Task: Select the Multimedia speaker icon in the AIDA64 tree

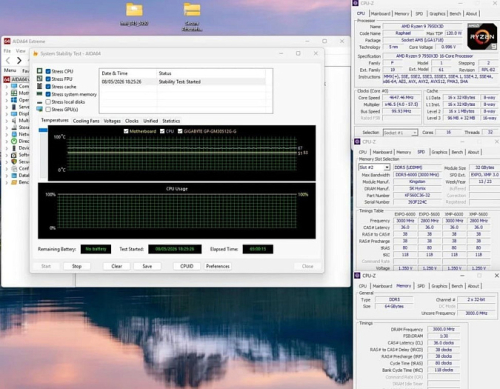Action: (14, 120)
